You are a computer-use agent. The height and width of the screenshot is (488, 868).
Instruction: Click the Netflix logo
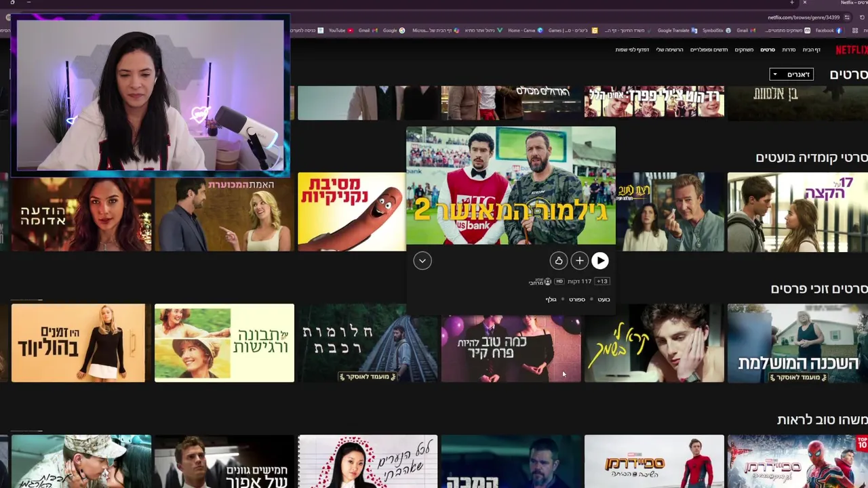pyautogui.click(x=851, y=49)
